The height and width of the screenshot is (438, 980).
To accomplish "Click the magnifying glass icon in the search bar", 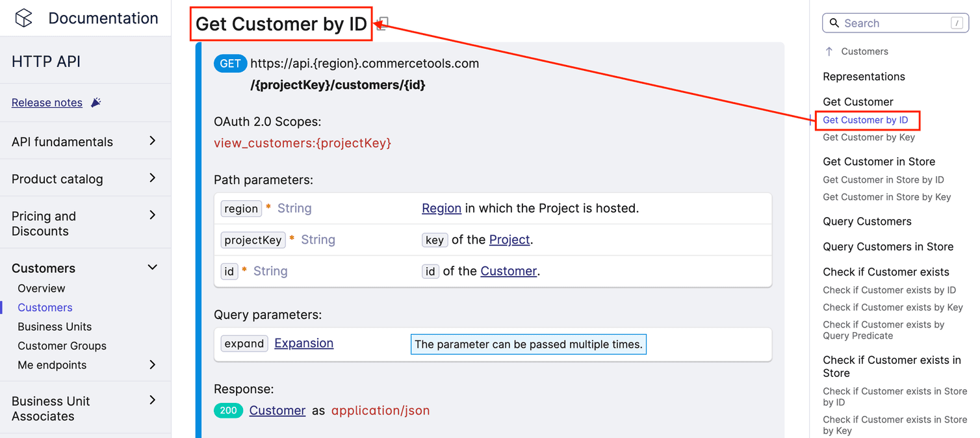I will [834, 23].
